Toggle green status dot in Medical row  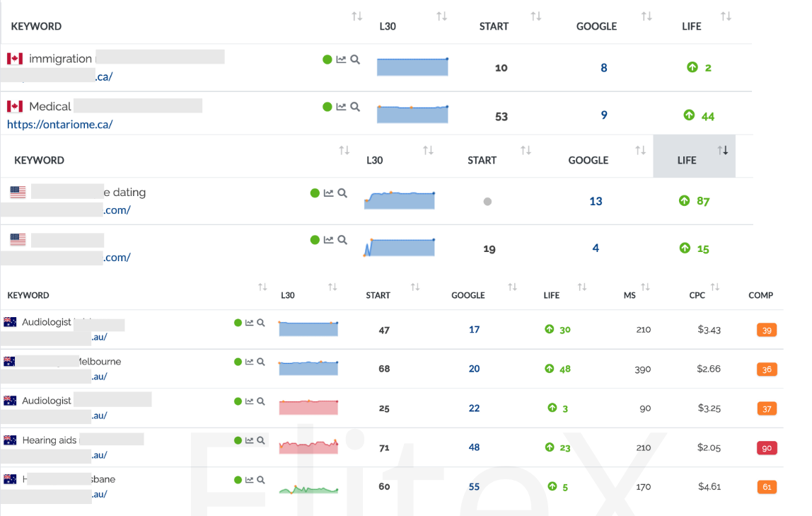[x=327, y=107]
